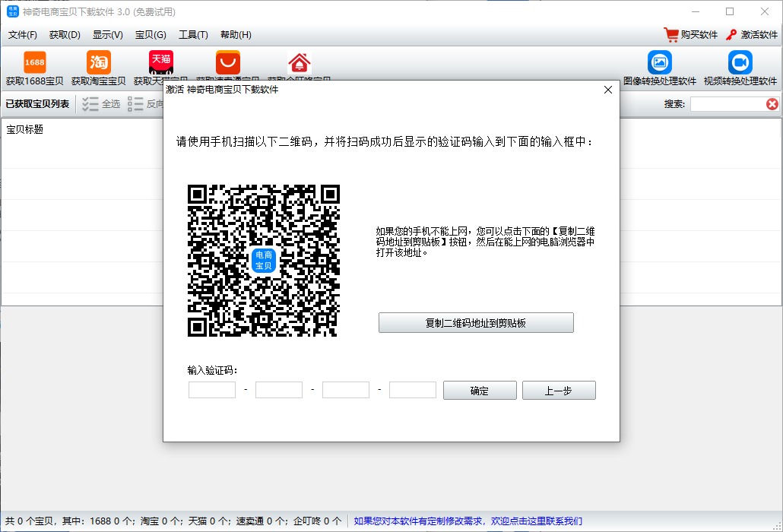This screenshot has width=783, height=532.
Task: Open the 帮助(H) menu
Action: (x=236, y=35)
